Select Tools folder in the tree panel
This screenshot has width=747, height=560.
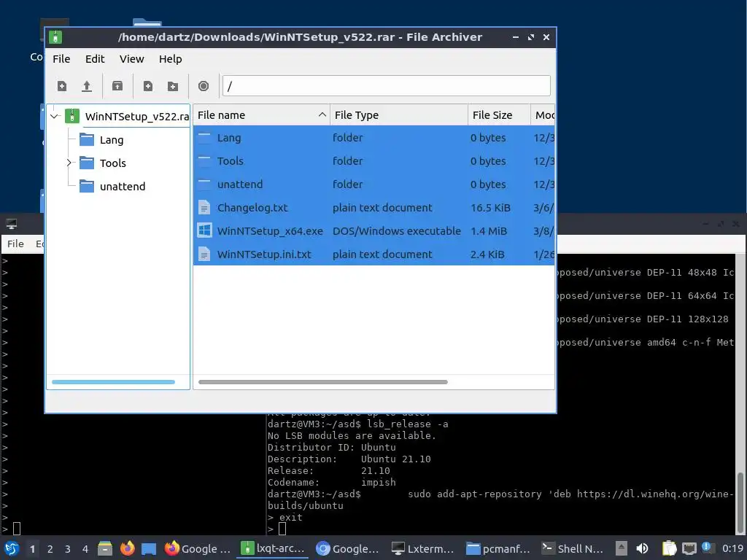tap(113, 163)
